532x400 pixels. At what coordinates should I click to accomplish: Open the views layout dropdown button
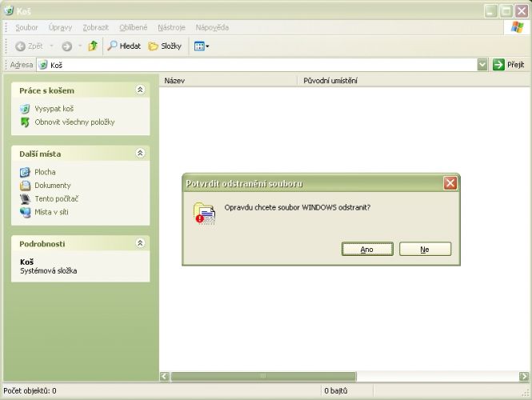tap(202, 46)
